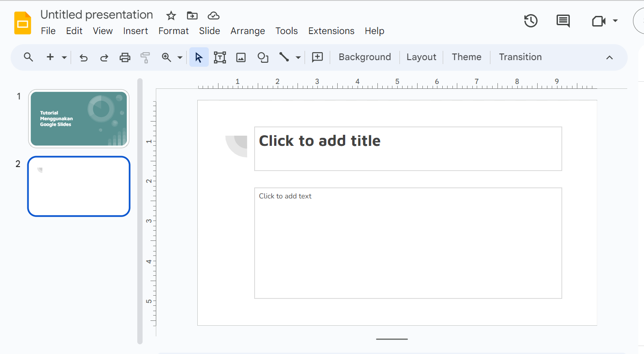Image resolution: width=644 pixels, height=354 pixels.
Task: Collapse the toolbar with the chevron
Action: [x=609, y=57]
